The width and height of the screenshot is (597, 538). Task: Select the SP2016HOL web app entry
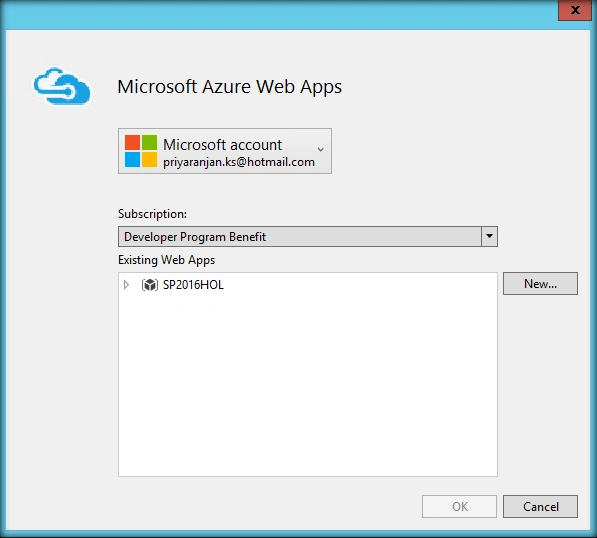pyautogui.click(x=193, y=284)
